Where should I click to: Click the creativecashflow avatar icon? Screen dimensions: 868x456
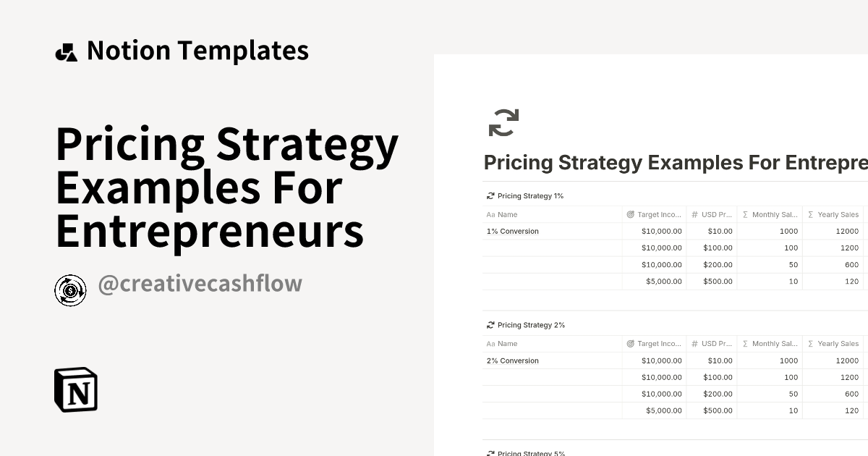(x=70, y=290)
